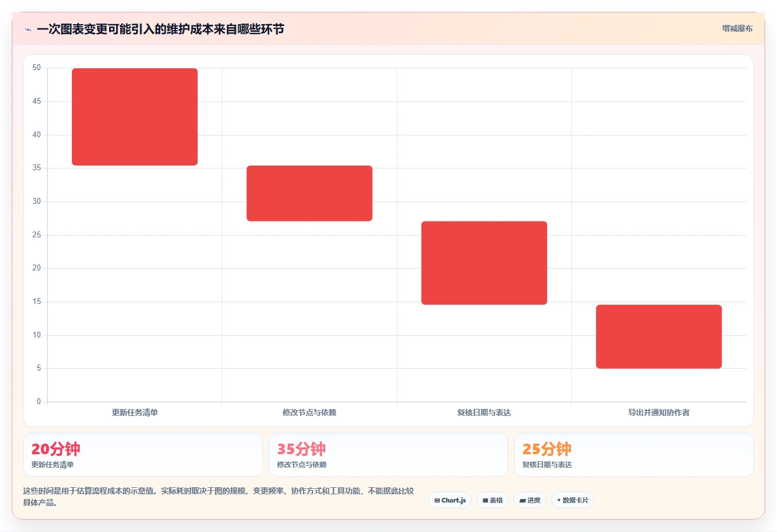Select the 数据卡片 chip

point(572,500)
